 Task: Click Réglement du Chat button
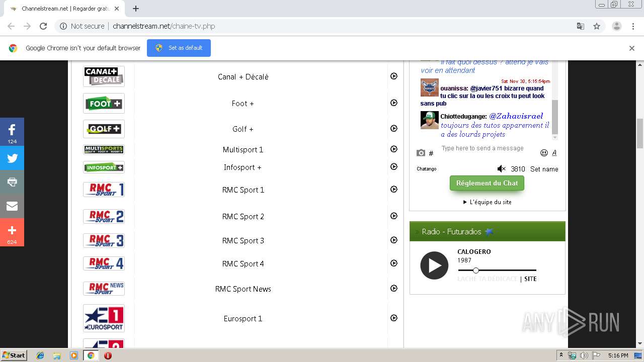487,183
